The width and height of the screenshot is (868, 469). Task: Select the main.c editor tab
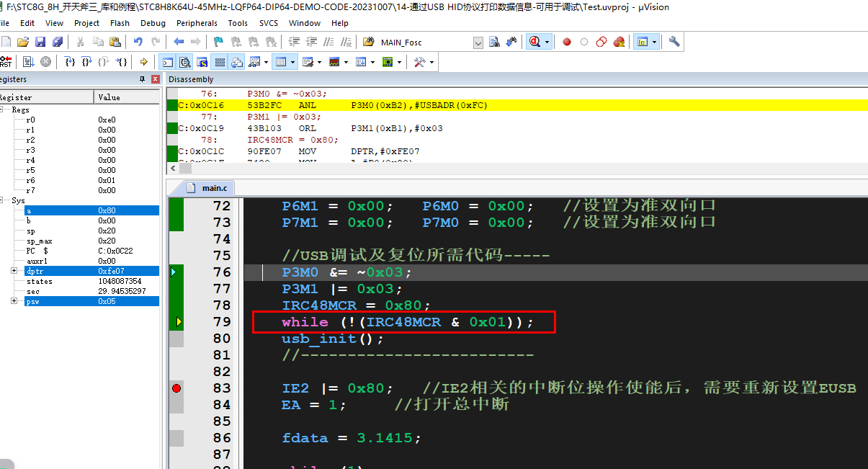(207, 188)
